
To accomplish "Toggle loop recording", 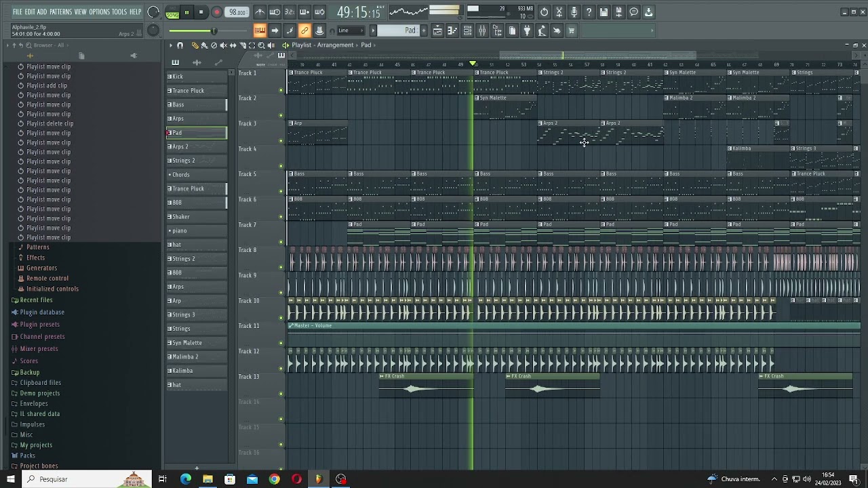I will [319, 12].
